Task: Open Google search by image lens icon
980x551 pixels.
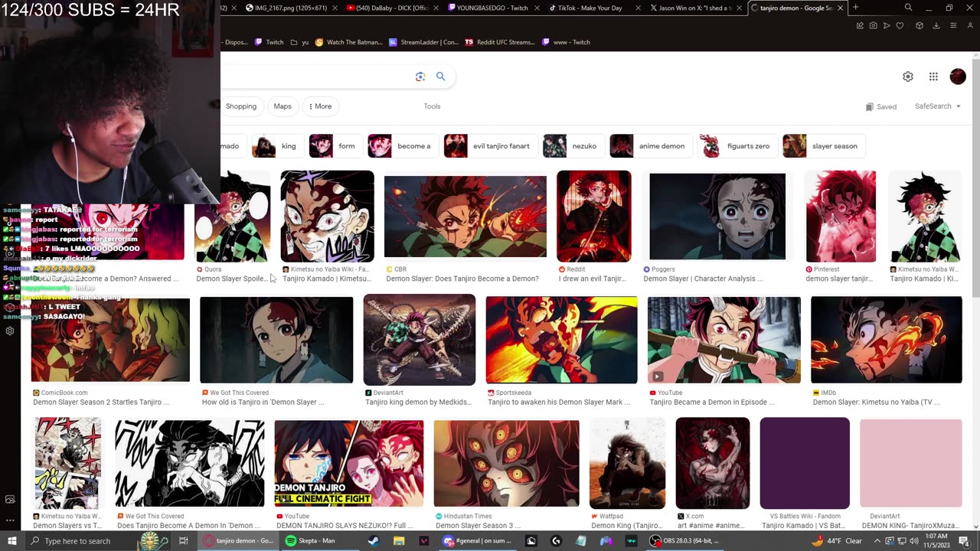Action: coord(420,77)
